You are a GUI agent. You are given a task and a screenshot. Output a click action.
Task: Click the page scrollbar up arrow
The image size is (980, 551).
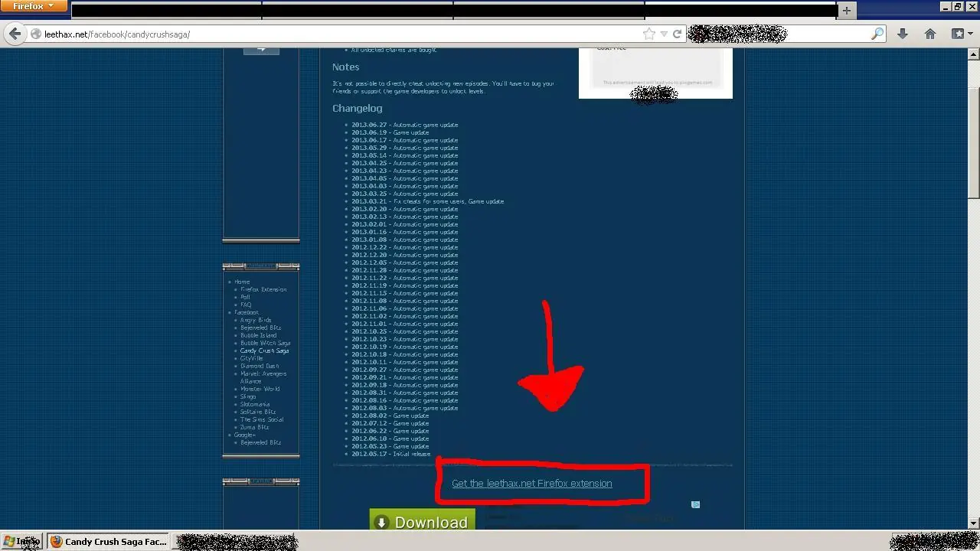[x=974, y=54]
